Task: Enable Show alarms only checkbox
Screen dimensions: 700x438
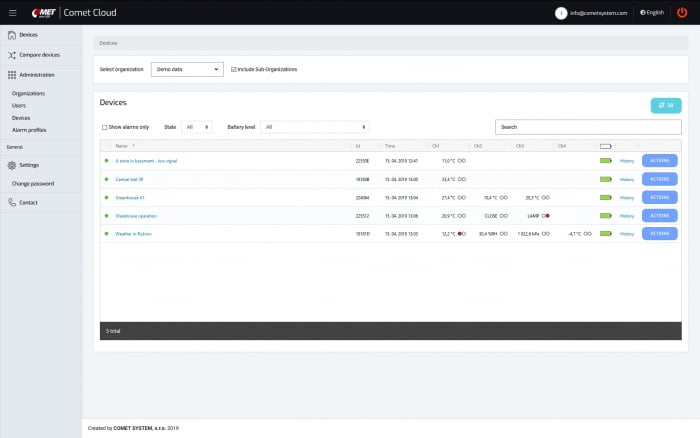Action: (105, 127)
